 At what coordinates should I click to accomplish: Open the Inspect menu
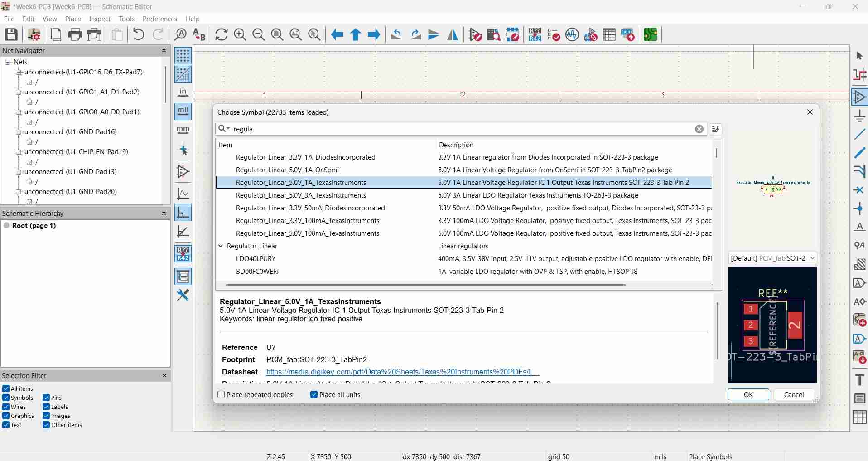pos(100,19)
